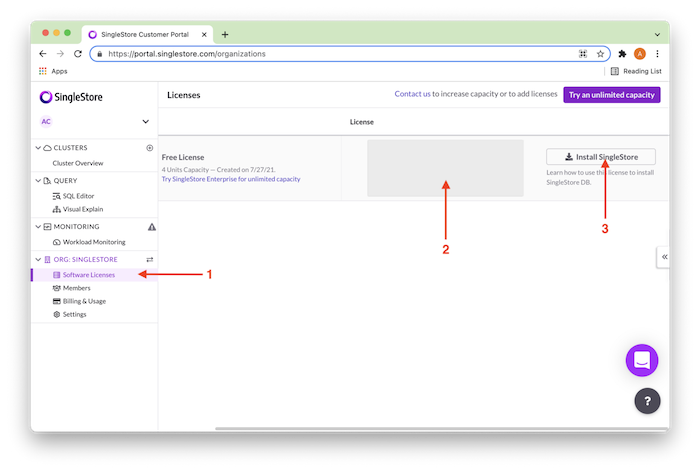Collapse the Monitoring section
The height and width of the screenshot is (472, 700).
tap(38, 226)
